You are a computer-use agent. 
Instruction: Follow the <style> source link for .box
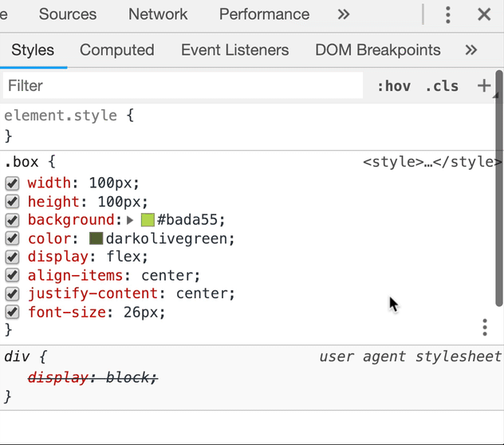431,162
